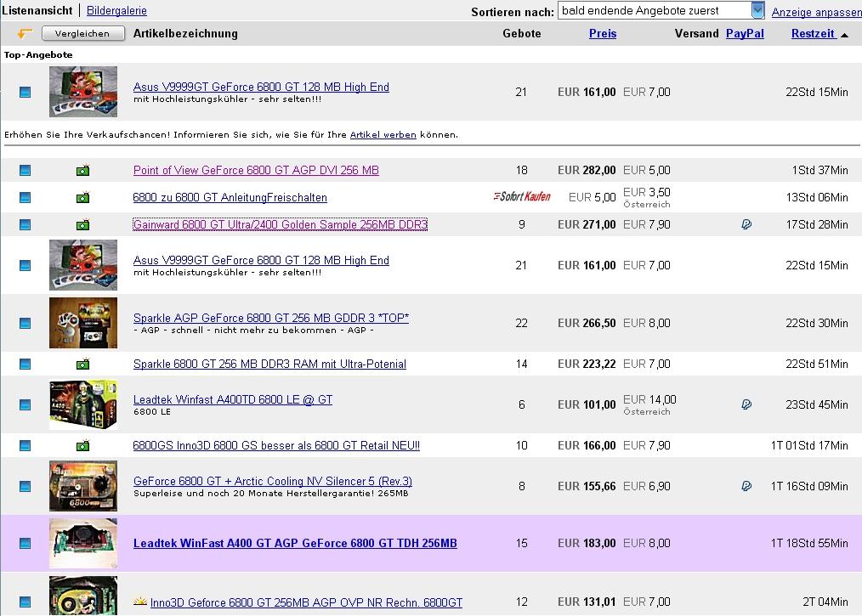Click PayPal icon on Gainward 6800 GT row
The image size is (862, 616).
[746, 225]
